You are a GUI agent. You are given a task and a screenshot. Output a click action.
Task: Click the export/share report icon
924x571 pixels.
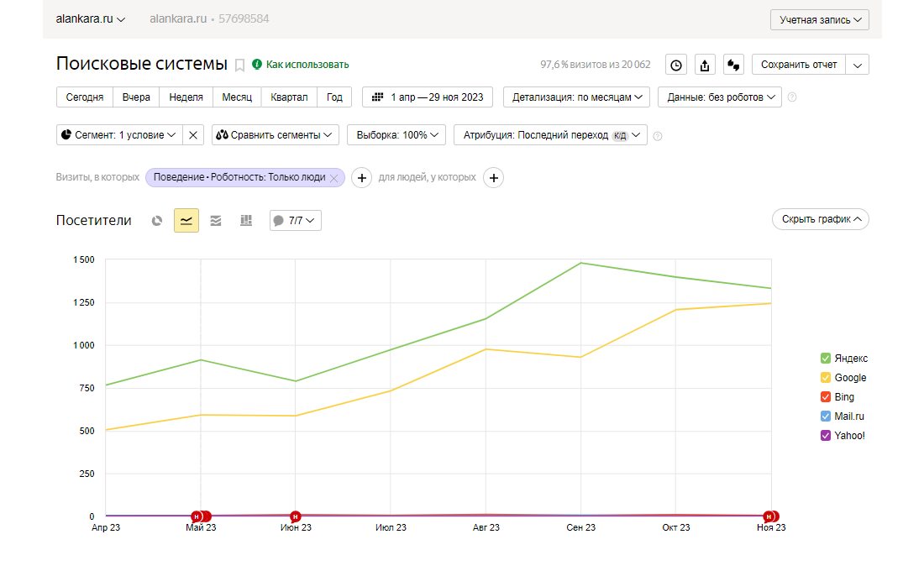705,65
